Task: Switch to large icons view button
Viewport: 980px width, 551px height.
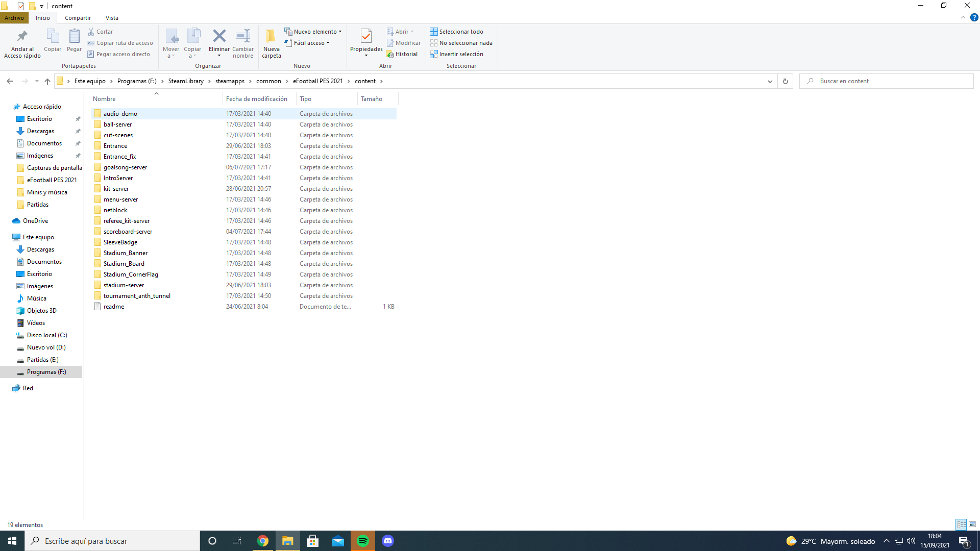Action: (972, 524)
